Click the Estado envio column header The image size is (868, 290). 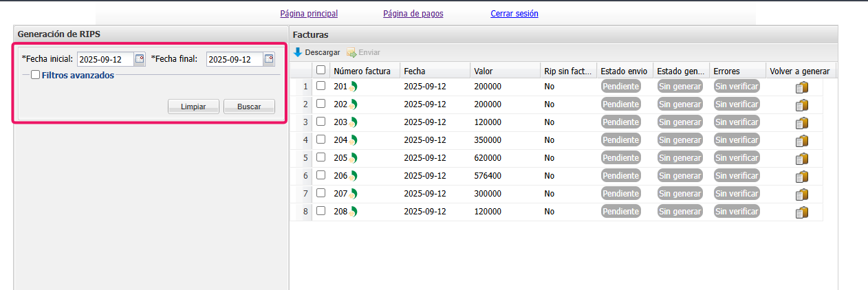(x=623, y=71)
